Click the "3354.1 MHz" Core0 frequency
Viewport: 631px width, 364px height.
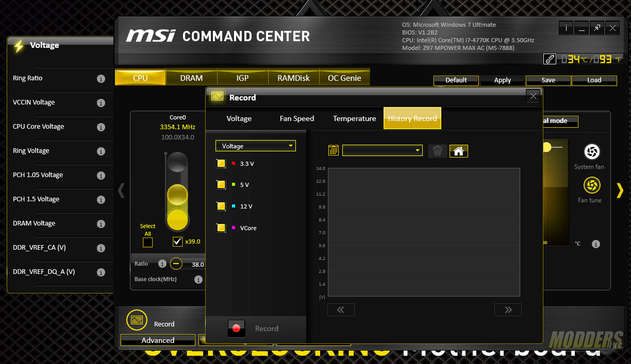click(x=178, y=127)
